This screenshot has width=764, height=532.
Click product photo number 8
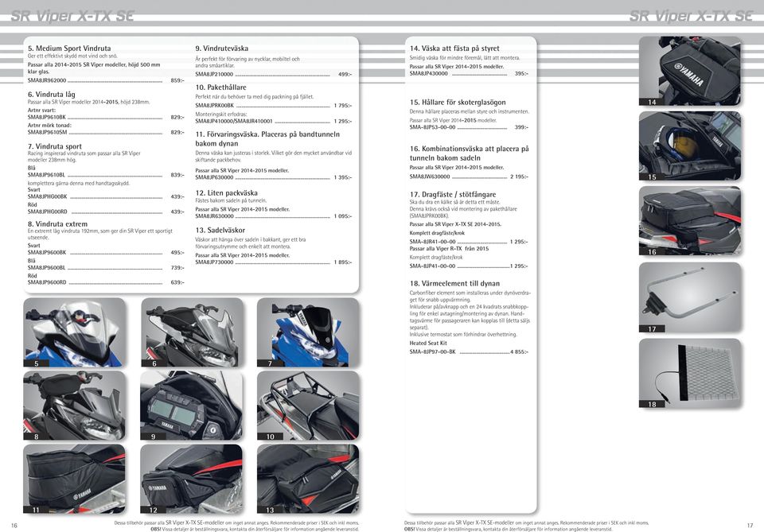[75, 406]
